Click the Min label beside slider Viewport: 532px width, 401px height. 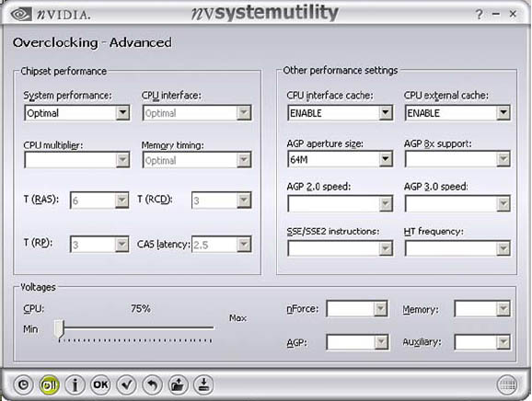pyautogui.click(x=30, y=329)
